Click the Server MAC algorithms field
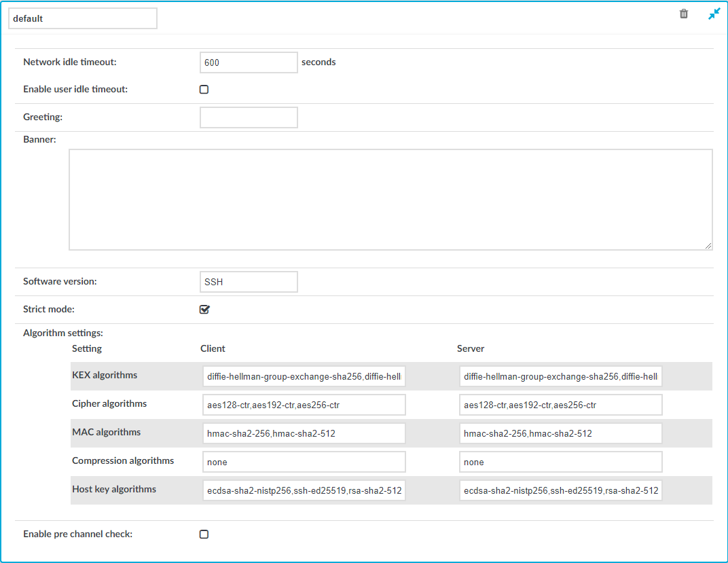728x563 pixels. 561,433
